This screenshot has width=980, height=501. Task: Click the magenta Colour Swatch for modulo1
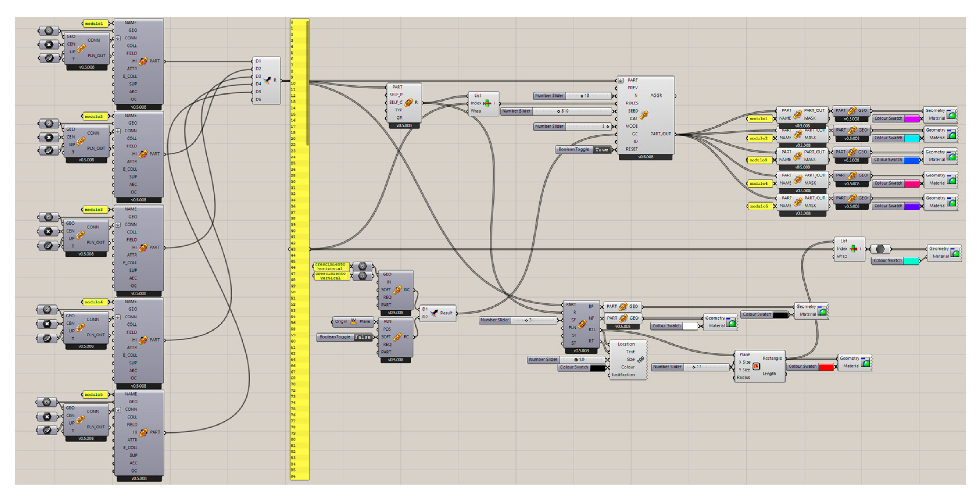click(912, 119)
